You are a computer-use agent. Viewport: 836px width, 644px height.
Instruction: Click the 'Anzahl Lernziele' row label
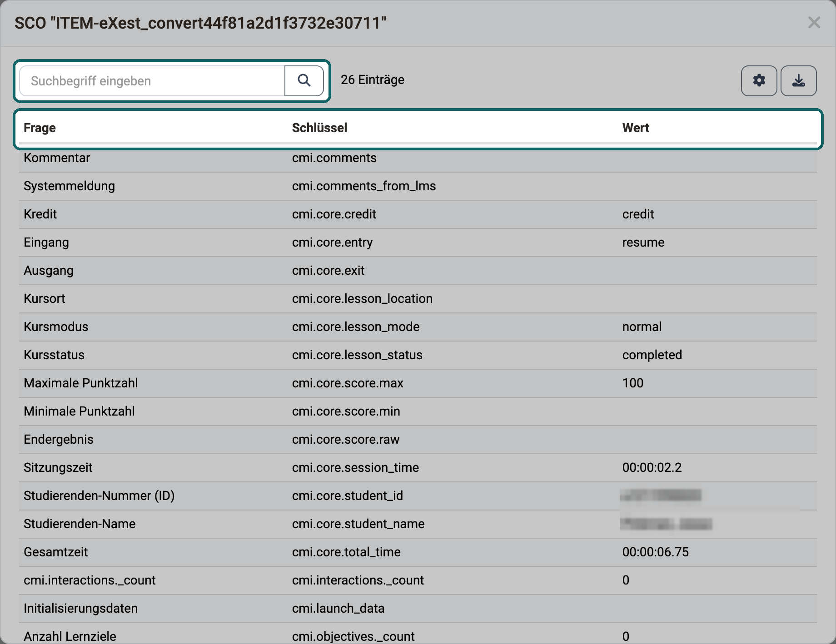[70, 637]
